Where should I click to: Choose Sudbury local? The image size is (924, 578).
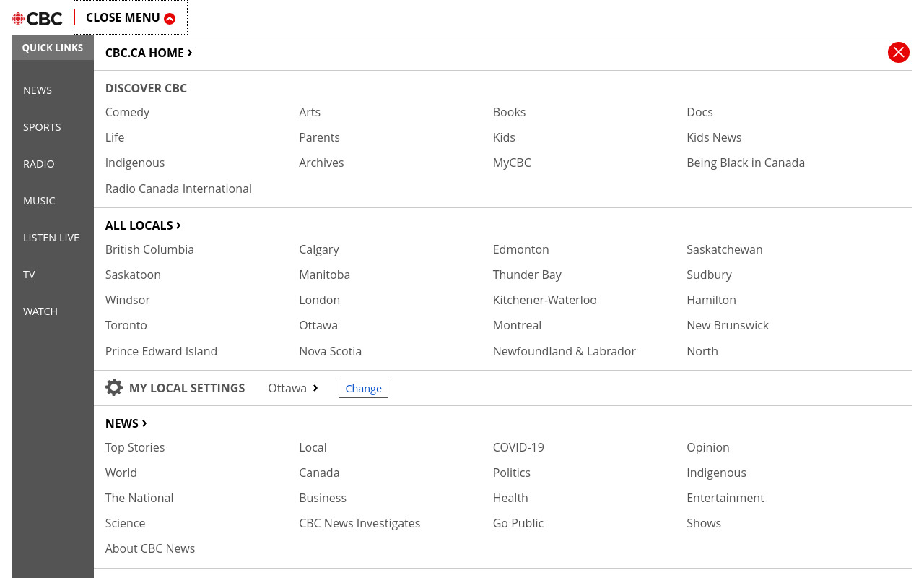[x=709, y=275]
